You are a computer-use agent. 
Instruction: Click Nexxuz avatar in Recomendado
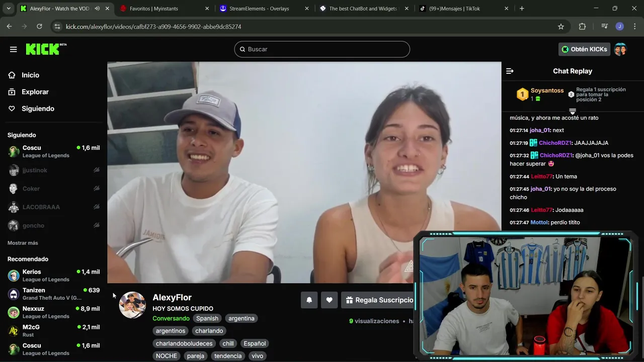click(14, 312)
